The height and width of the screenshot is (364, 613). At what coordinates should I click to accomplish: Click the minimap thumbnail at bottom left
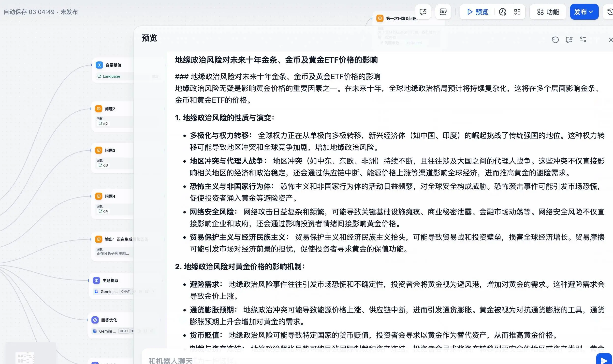tap(30, 353)
